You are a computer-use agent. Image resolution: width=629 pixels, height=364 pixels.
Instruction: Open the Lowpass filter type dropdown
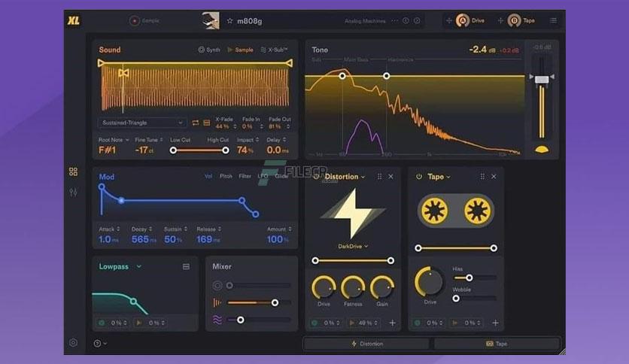[x=120, y=266]
